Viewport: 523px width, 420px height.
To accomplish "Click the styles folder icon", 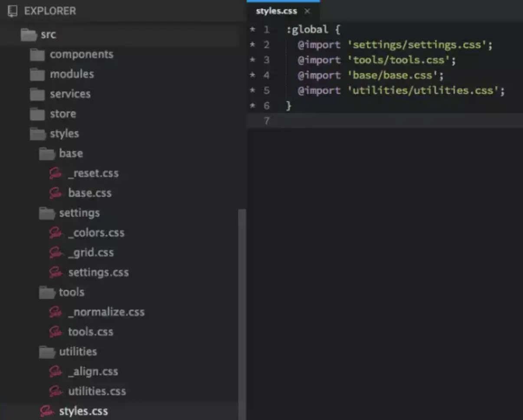I will pos(38,134).
